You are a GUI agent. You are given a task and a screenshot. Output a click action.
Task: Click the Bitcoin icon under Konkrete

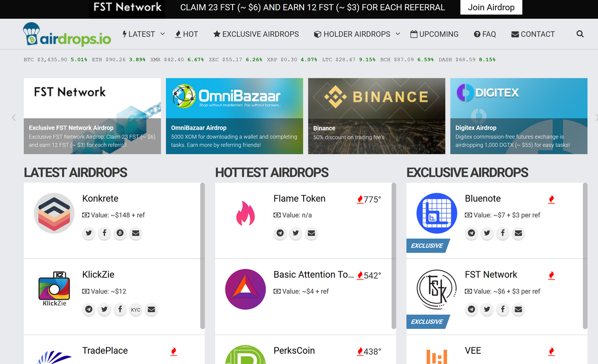click(x=120, y=233)
